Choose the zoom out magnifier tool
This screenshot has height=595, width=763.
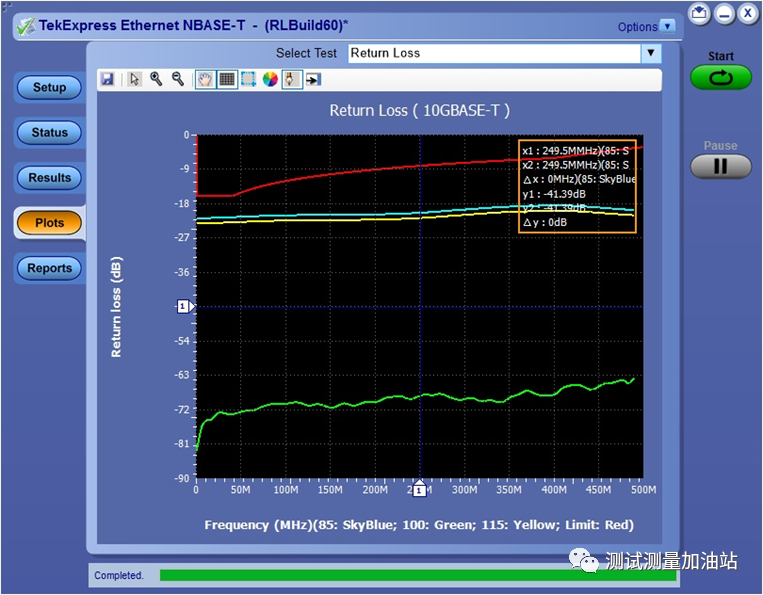(178, 79)
